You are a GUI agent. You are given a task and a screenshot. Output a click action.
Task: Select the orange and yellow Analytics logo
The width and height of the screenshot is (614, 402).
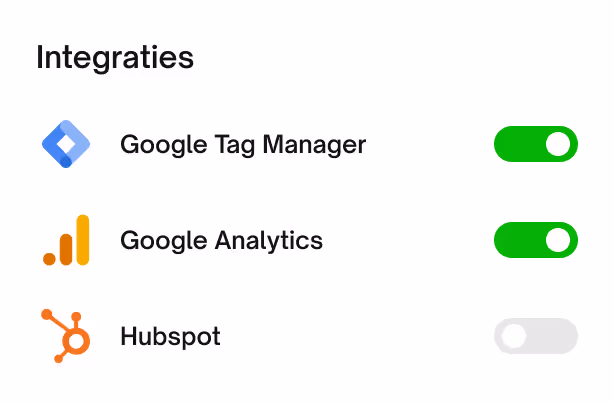66,240
